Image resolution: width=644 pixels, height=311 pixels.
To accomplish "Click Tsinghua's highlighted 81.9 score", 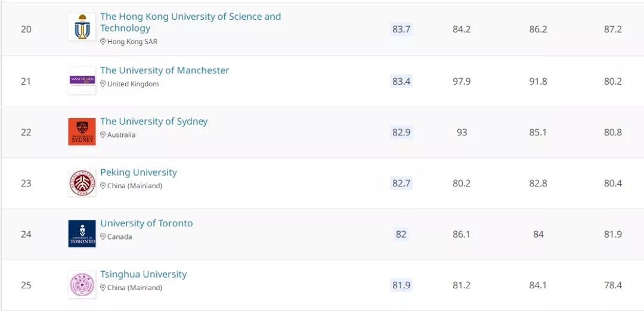I will [x=401, y=285].
